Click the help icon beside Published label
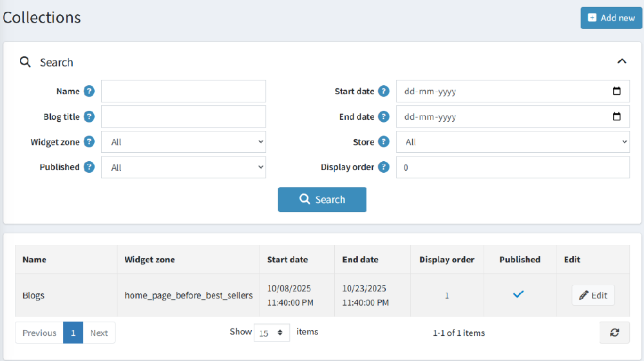This screenshot has width=644, height=361. point(89,167)
